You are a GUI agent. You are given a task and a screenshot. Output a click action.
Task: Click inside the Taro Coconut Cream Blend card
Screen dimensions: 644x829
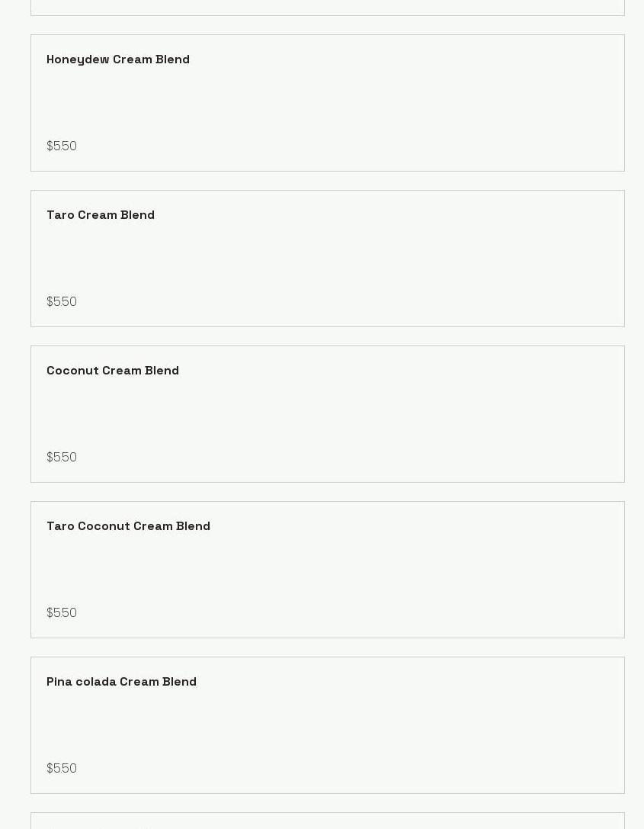(x=328, y=570)
